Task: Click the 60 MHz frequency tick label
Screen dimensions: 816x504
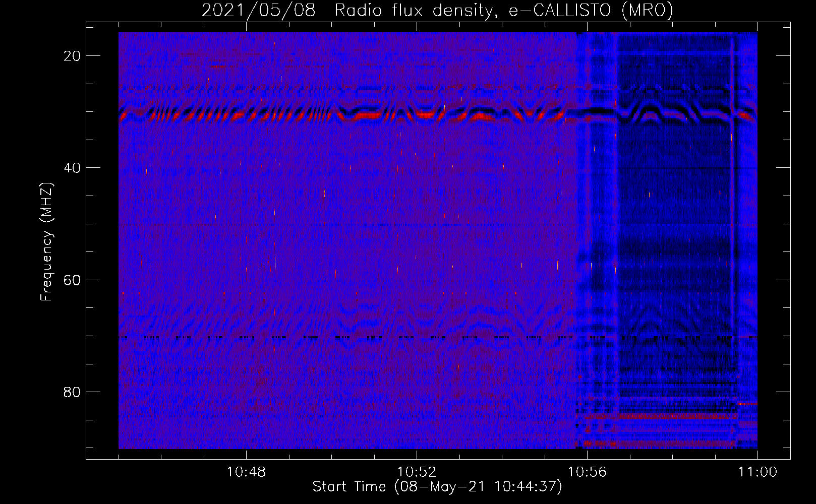Action: (72, 280)
